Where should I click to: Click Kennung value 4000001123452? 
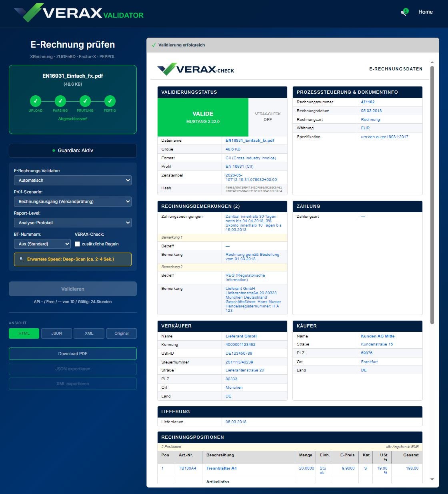tap(240, 345)
